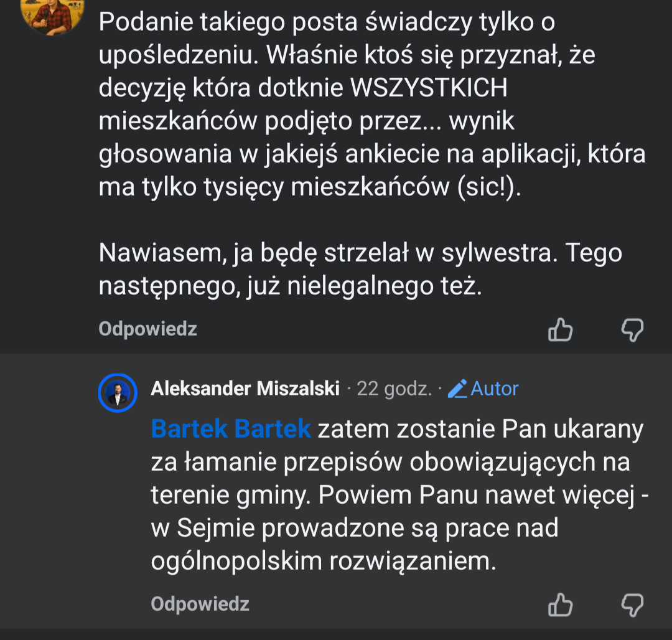The height and width of the screenshot is (640, 672).
Task: Like Aleksander Miszalski's reply
Action: tap(560, 604)
